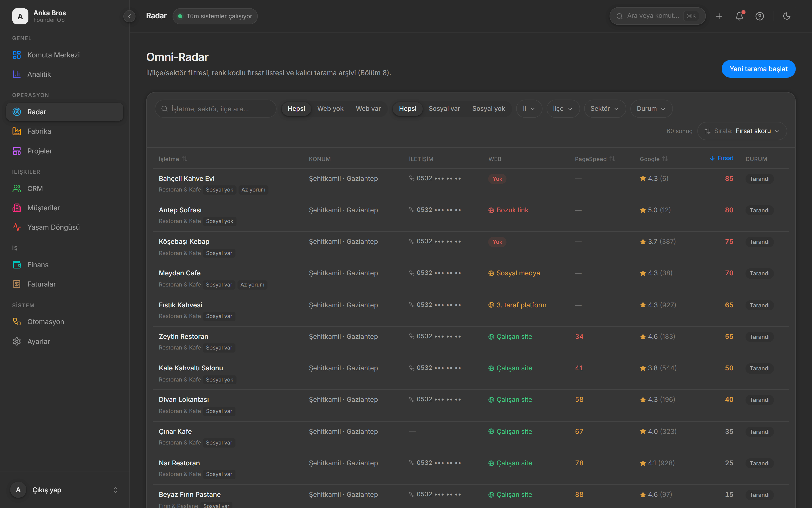Click PageSpeed value 34
This screenshot has height=508, width=812.
pyautogui.click(x=579, y=336)
